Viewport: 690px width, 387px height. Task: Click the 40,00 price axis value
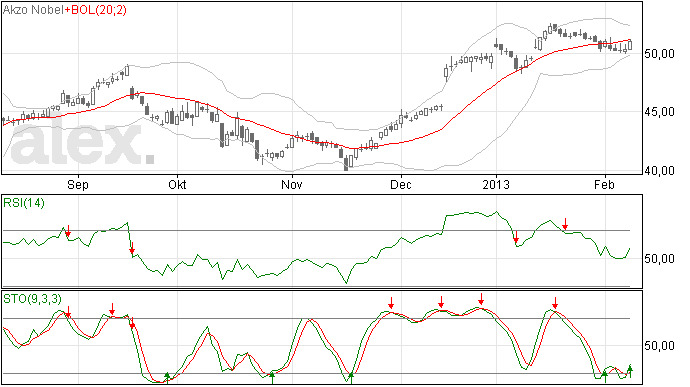click(x=659, y=170)
